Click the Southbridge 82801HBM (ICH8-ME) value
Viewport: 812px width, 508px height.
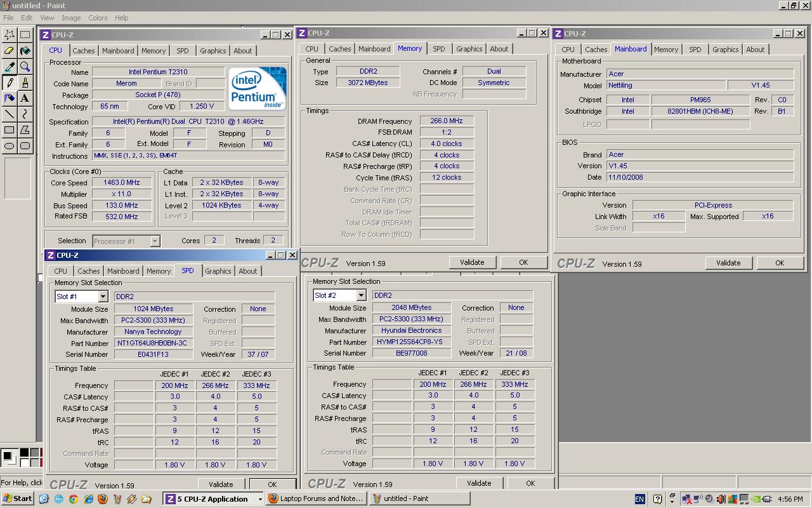pyautogui.click(x=700, y=112)
